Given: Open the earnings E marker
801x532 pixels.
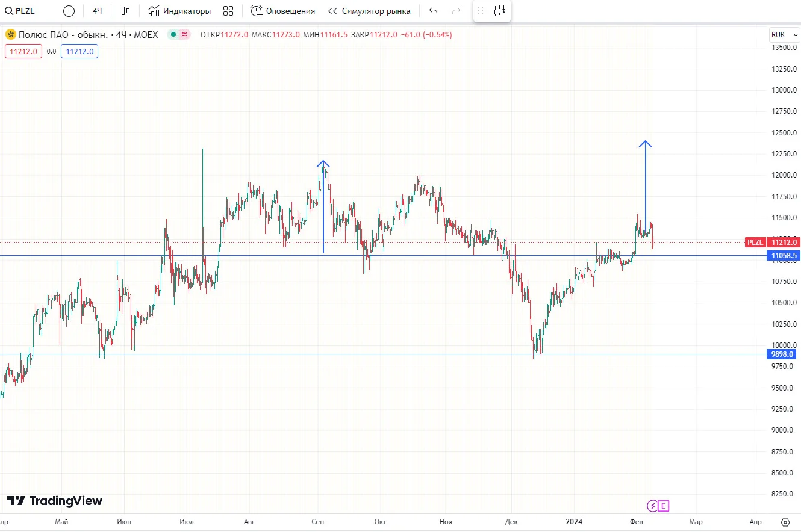Looking at the screenshot, I should pyautogui.click(x=664, y=506).
